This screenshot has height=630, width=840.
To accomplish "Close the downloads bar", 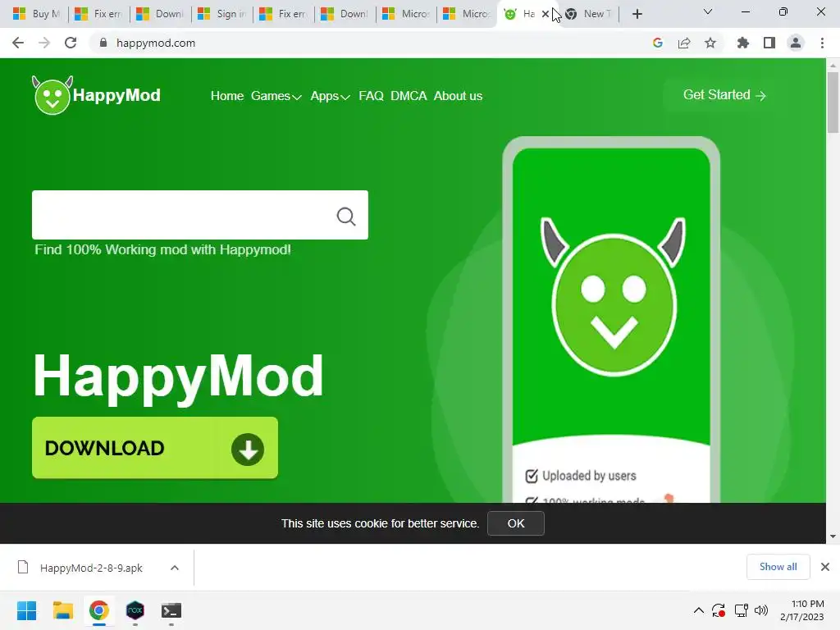I will [825, 567].
